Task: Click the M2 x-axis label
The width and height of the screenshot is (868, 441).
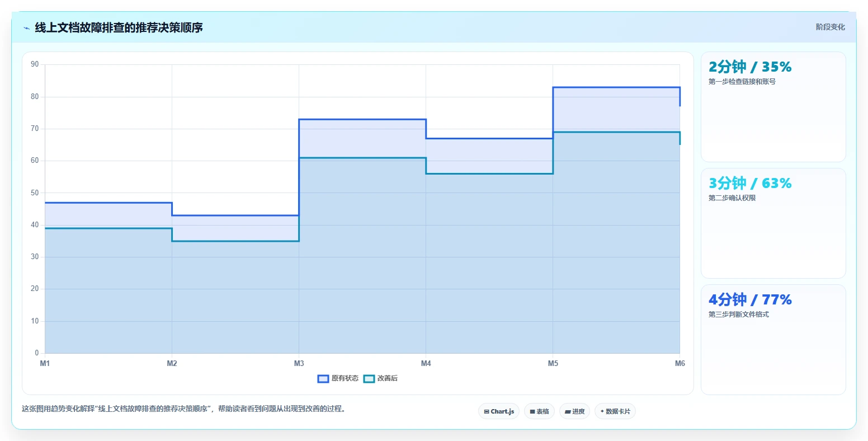Action: click(x=172, y=364)
